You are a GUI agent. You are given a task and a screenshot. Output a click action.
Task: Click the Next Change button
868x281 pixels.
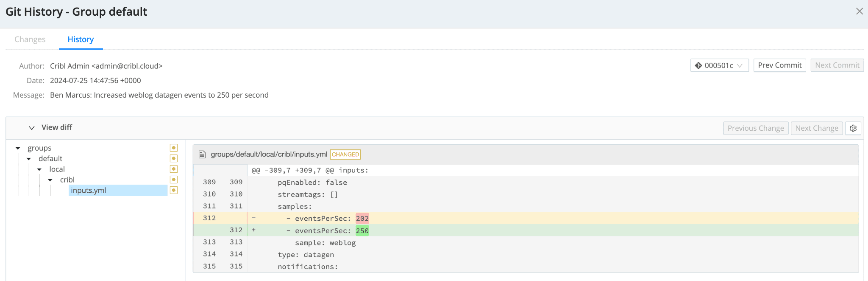click(816, 128)
